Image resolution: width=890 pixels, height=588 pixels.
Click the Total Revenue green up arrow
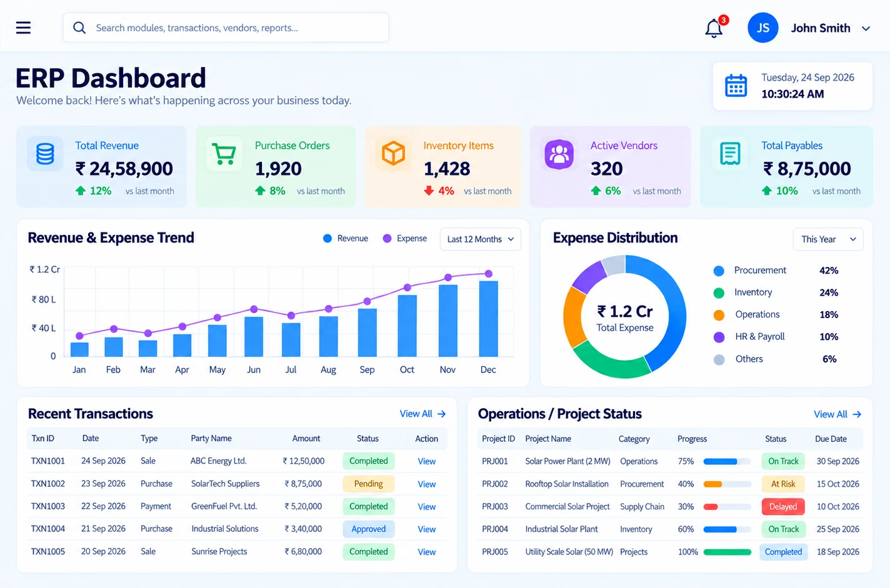(x=81, y=191)
